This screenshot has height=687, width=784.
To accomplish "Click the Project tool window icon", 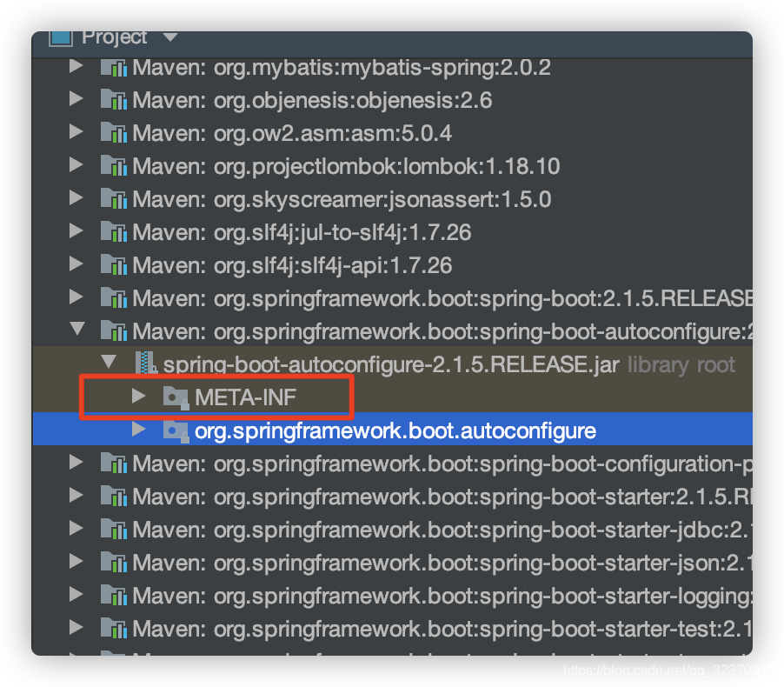I will [61, 38].
